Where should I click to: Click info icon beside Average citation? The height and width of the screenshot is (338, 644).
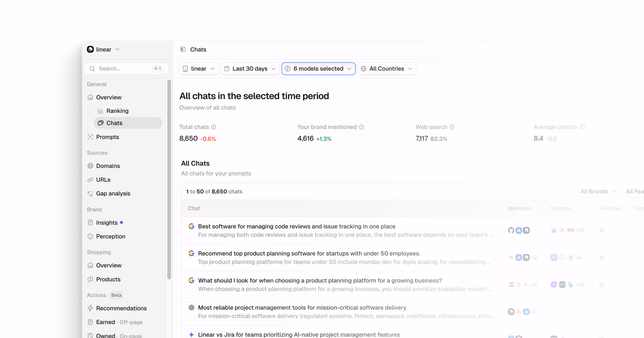pos(582,127)
